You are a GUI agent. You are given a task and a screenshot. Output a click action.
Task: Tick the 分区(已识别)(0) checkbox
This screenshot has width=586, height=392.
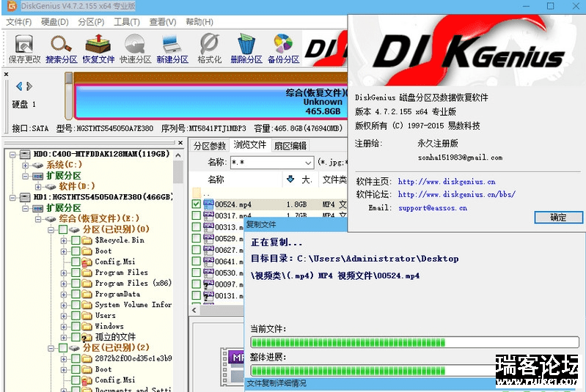[x=63, y=229]
